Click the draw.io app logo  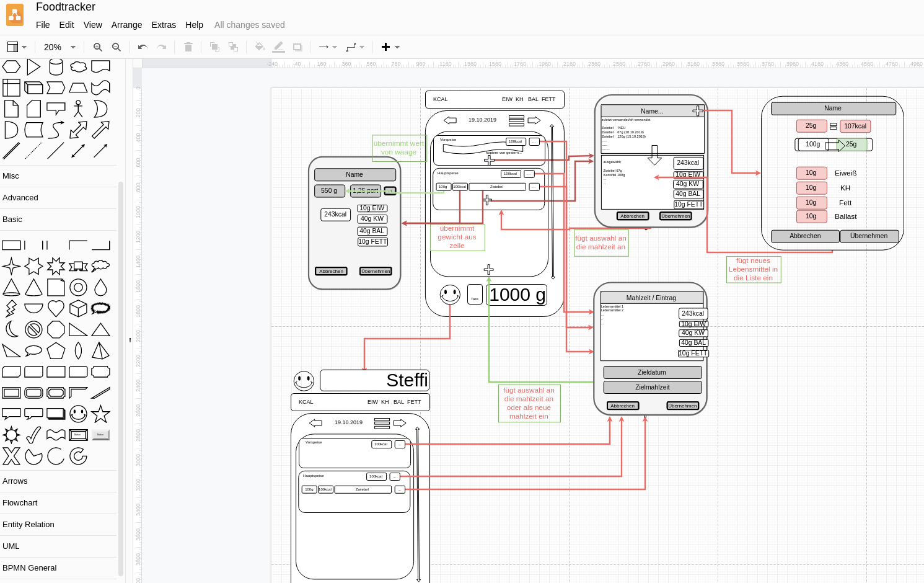click(15, 15)
